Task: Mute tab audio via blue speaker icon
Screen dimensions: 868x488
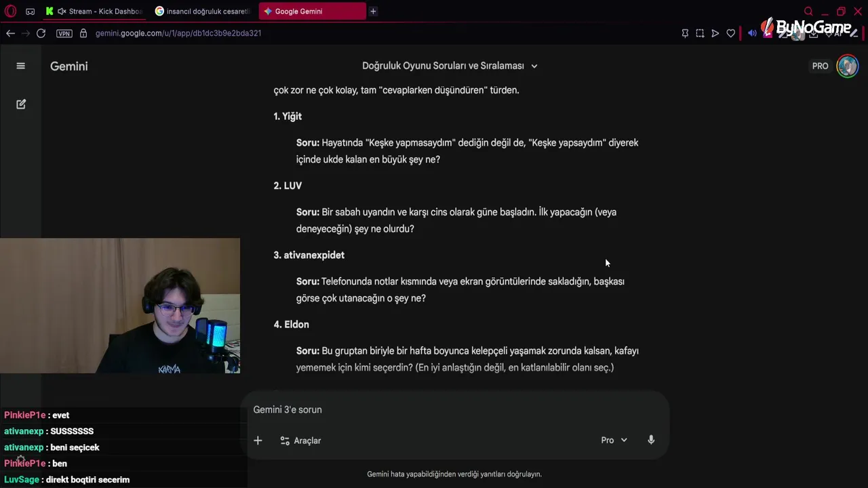Action: click(x=752, y=33)
